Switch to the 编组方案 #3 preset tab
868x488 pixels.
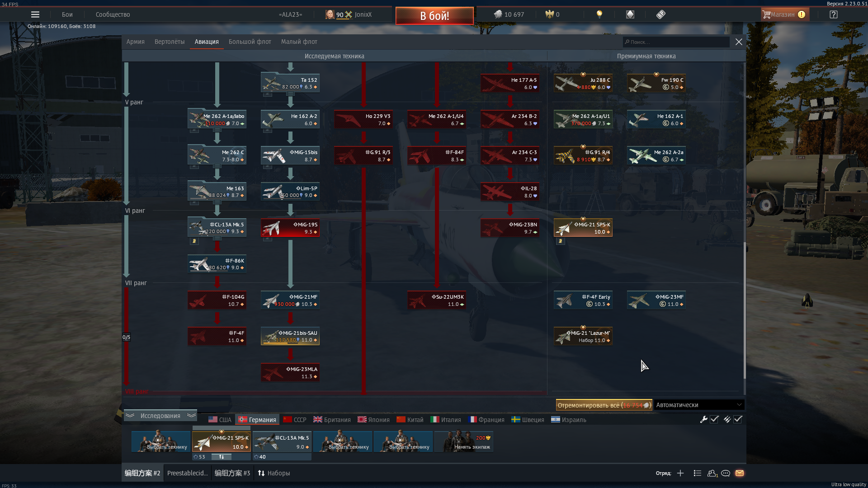[x=232, y=473]
